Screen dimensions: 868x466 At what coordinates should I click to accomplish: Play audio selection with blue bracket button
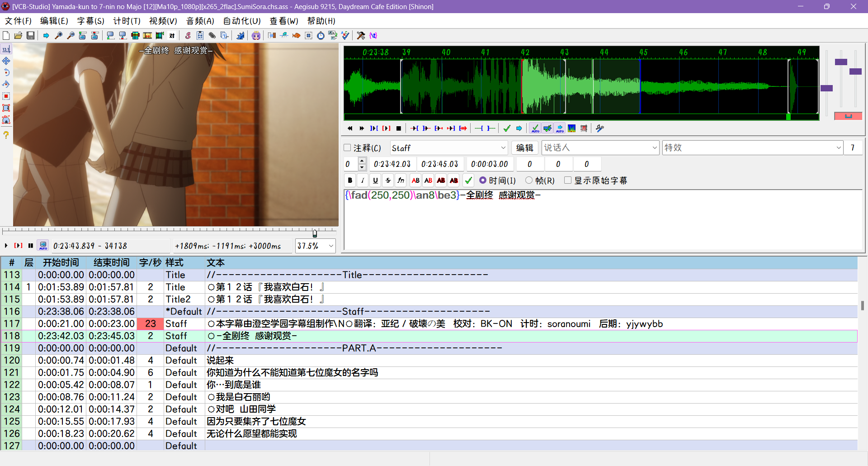coord(374,128)
